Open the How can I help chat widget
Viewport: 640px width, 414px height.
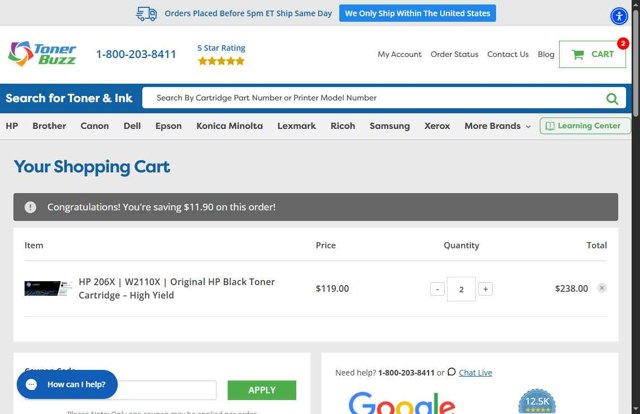click(x=67, y=384)
